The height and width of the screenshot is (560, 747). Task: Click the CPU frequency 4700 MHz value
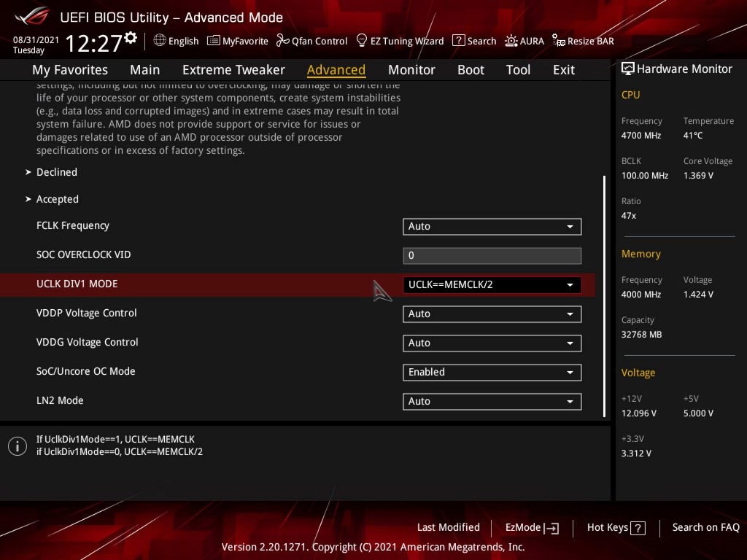coord(641,136)
